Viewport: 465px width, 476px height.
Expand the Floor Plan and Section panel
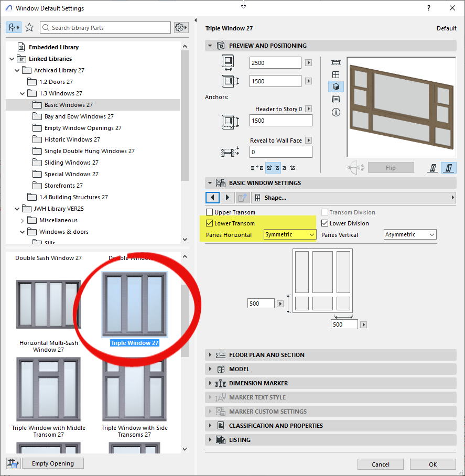coord(210,354)
